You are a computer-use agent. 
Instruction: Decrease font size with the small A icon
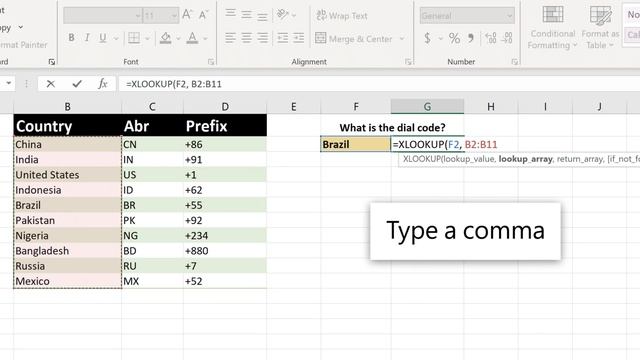pyautogui.click(x=203, y=15)
